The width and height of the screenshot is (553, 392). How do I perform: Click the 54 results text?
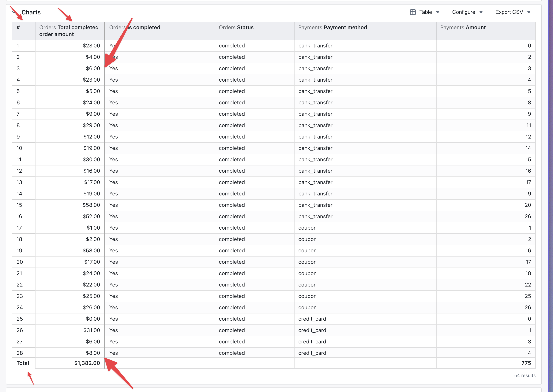525,375
